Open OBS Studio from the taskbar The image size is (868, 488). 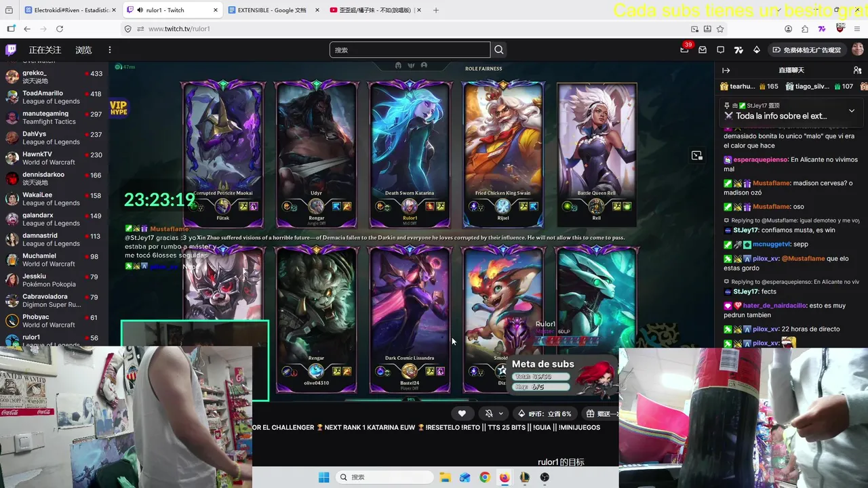[545, 477]
